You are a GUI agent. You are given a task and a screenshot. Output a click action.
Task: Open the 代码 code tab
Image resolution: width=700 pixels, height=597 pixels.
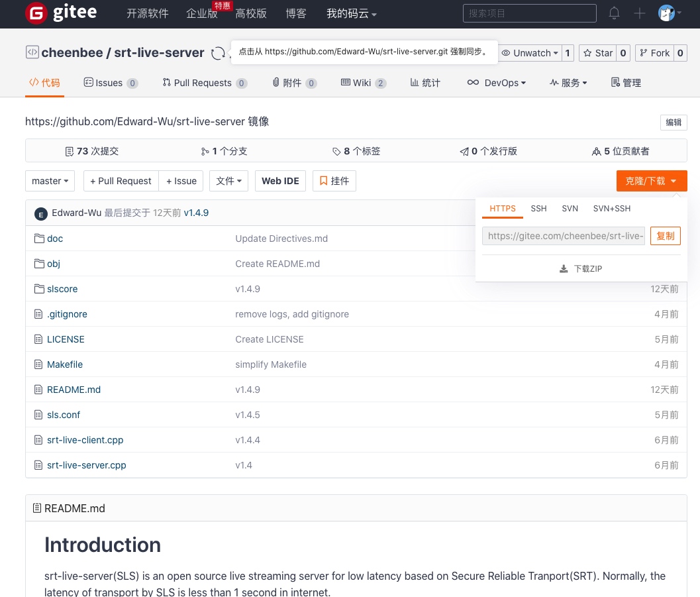pos(44,83)
